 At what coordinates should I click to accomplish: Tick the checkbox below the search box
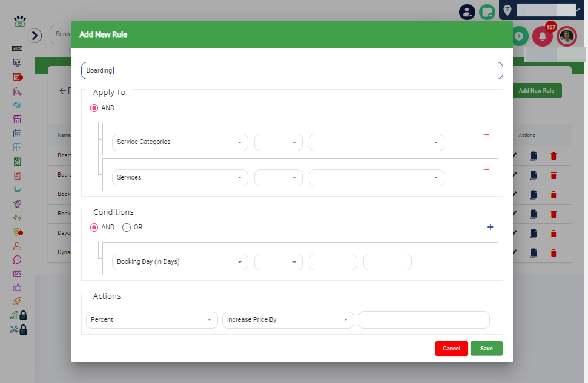tap(67, 49)
